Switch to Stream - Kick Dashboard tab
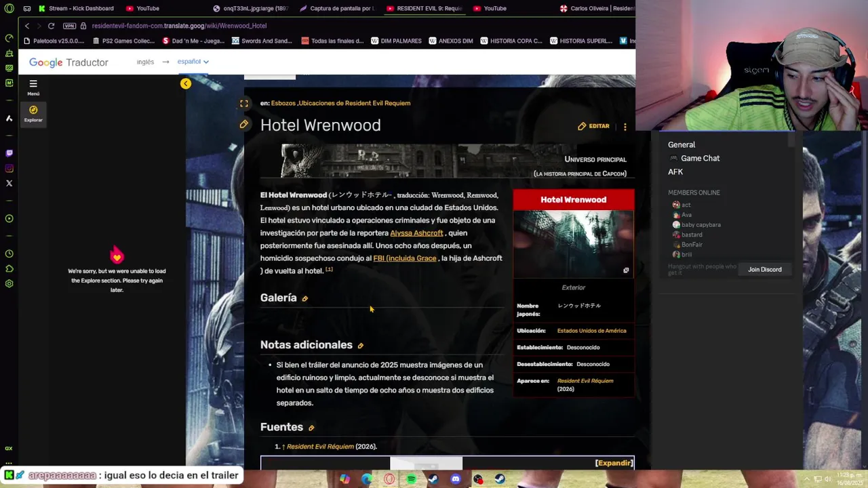This screenshot has width=868, height=488. [x=76, y=8]
